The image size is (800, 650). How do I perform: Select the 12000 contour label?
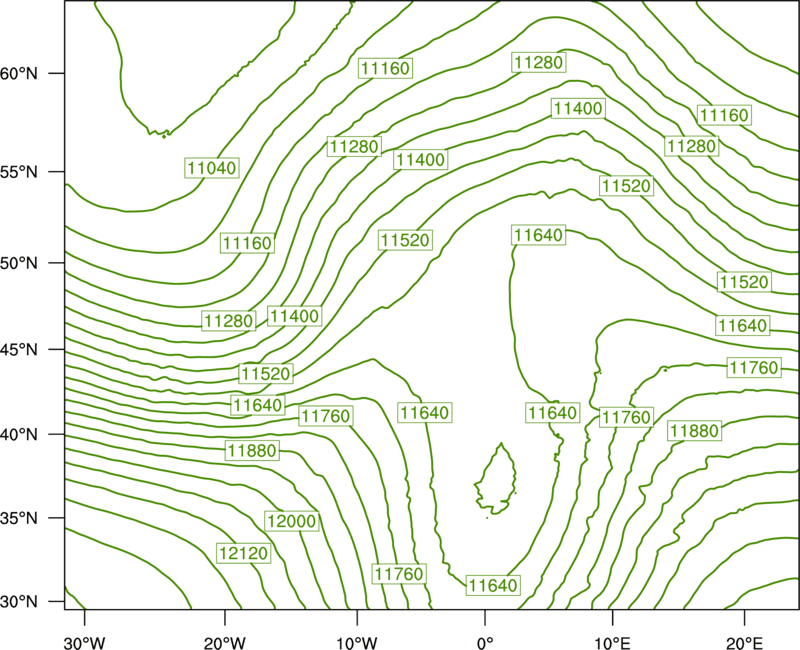(x=292, y=521)
